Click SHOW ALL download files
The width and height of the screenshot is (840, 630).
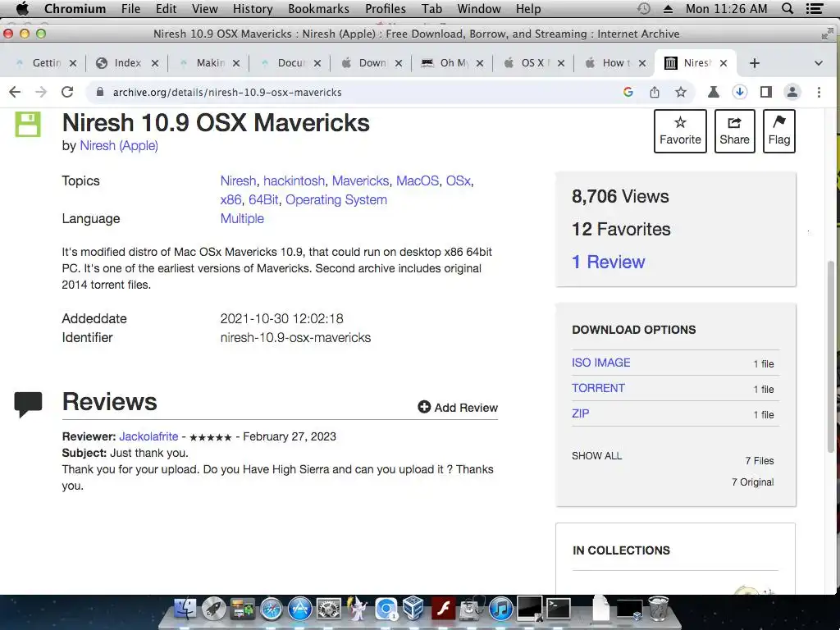(597, 456)
